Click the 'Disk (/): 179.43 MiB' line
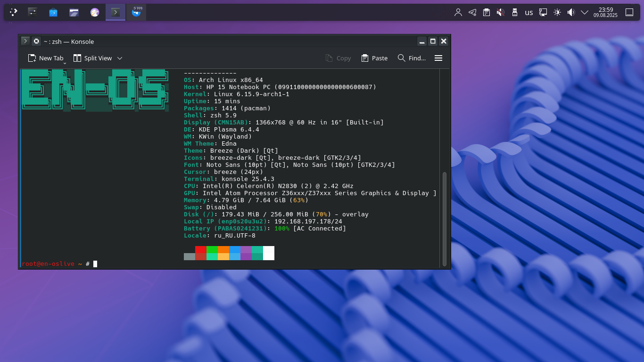 click(276, 214)
